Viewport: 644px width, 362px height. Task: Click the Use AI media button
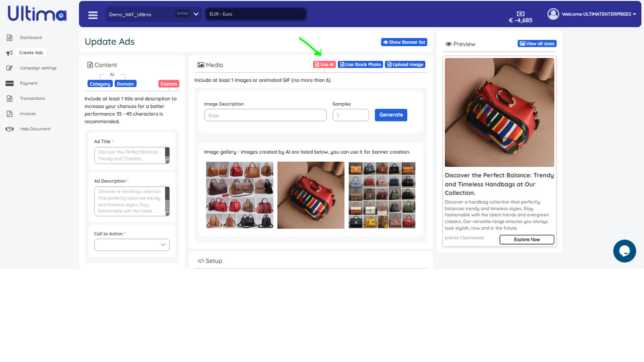(324, 65)
